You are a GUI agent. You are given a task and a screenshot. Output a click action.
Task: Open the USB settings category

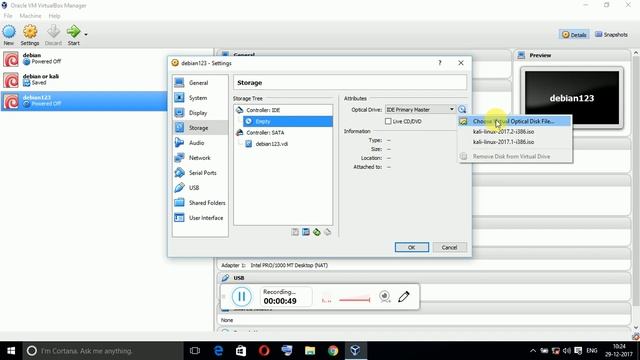point(200,188)
